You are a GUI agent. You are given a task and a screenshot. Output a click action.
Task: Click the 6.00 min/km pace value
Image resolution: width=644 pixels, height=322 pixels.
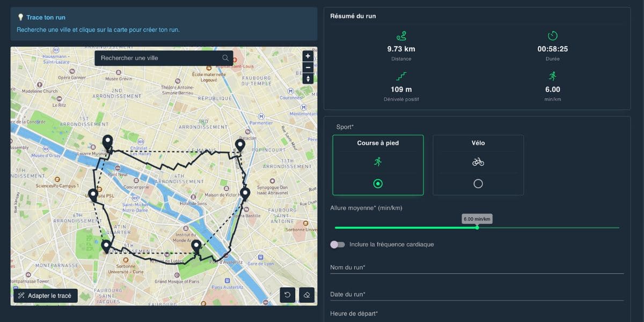point(553,90)
